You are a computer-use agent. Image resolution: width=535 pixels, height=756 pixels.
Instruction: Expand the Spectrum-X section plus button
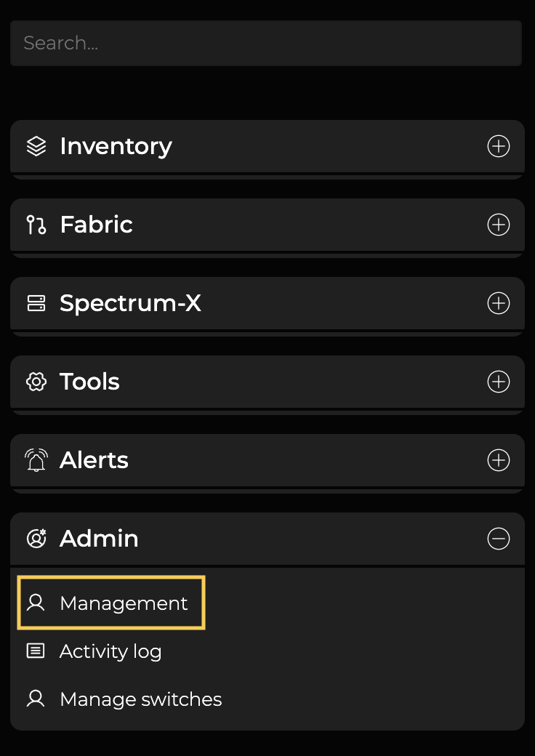[498, 303]
